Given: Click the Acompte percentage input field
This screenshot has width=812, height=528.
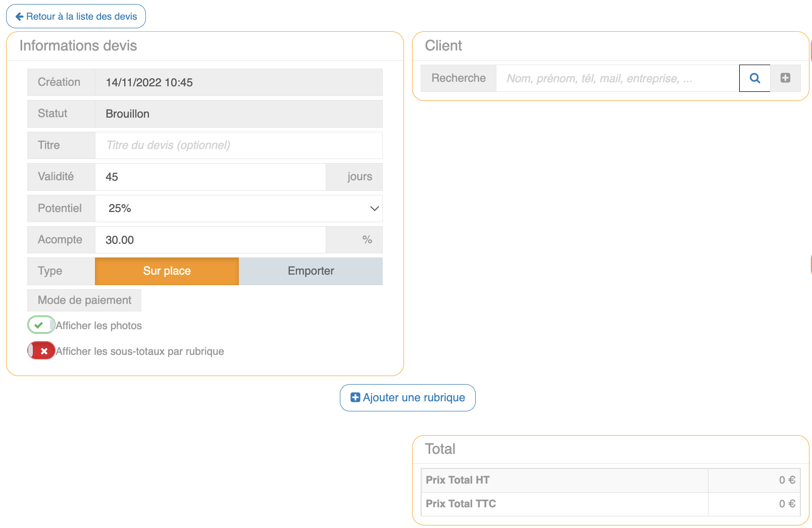Looking at the screenshot, I should pos(210,240).
